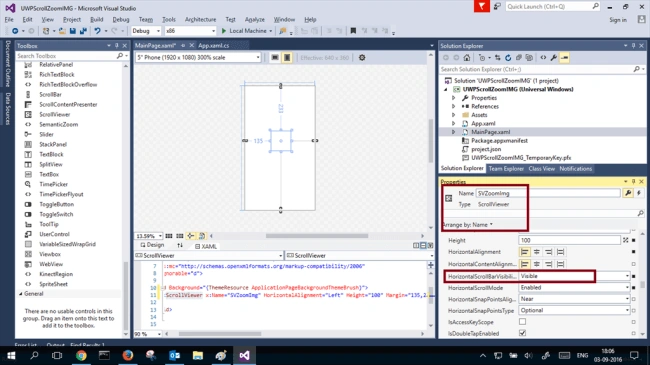The image size is (650, 365).
Task: Click the Height value field
Action: point(569,240)
